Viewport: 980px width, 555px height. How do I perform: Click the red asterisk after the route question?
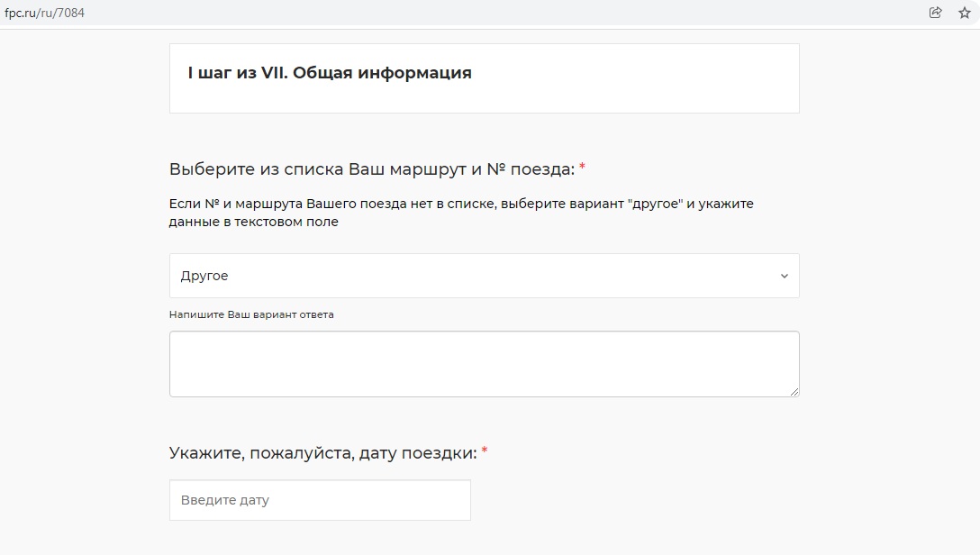tap(582, 168)
